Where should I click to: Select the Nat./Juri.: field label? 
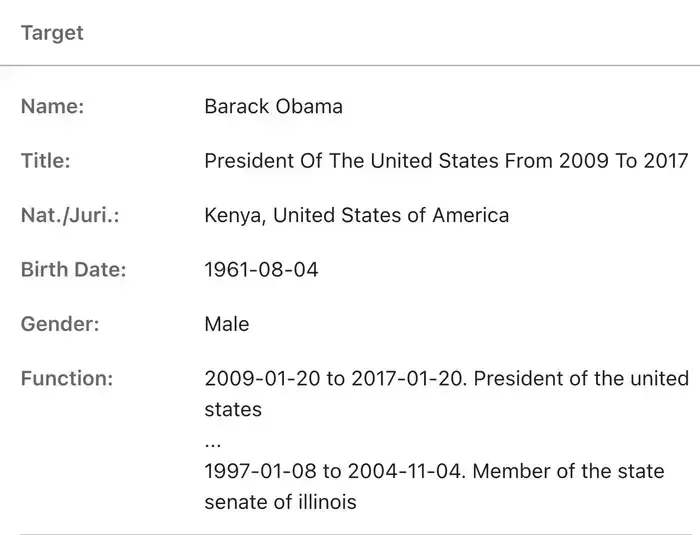coord(70,215)
